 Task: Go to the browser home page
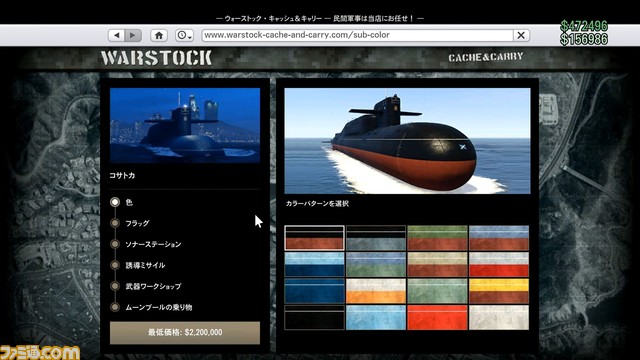[159, 36]
